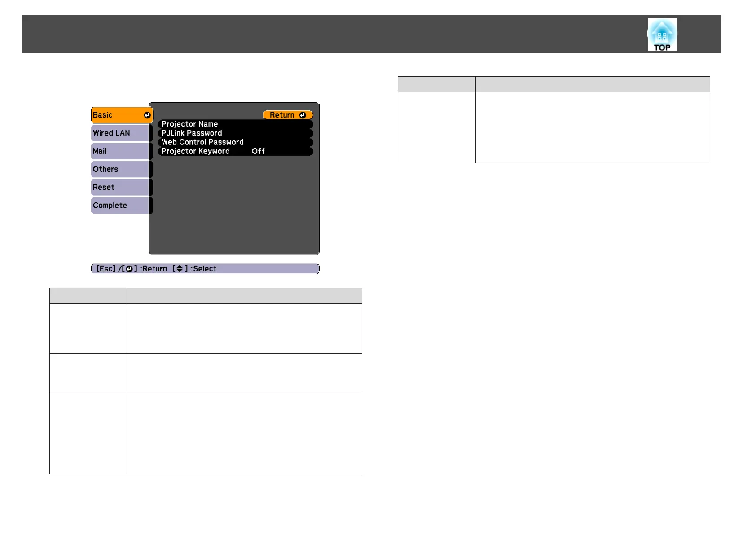Select the Projector Name setting
Screen dimensions: 756x534
coord(236,124)
